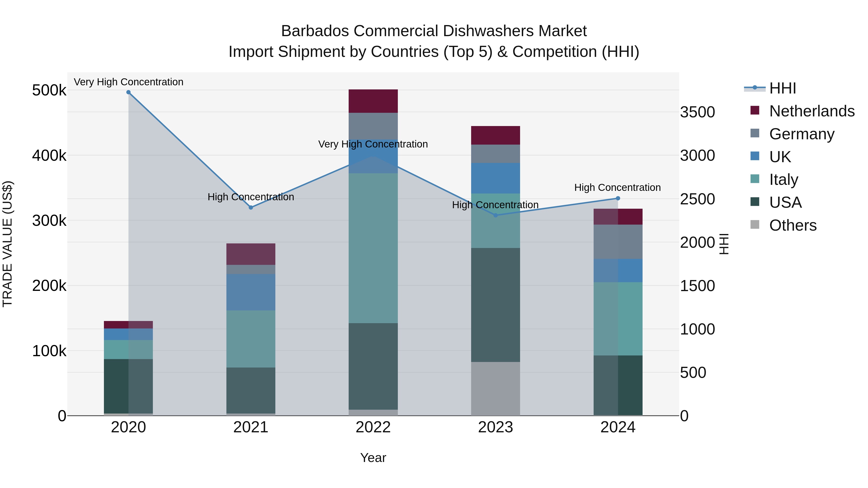
Task: Click the Netherlands maroon legend swatch
Action: click(x=755, y=110)
